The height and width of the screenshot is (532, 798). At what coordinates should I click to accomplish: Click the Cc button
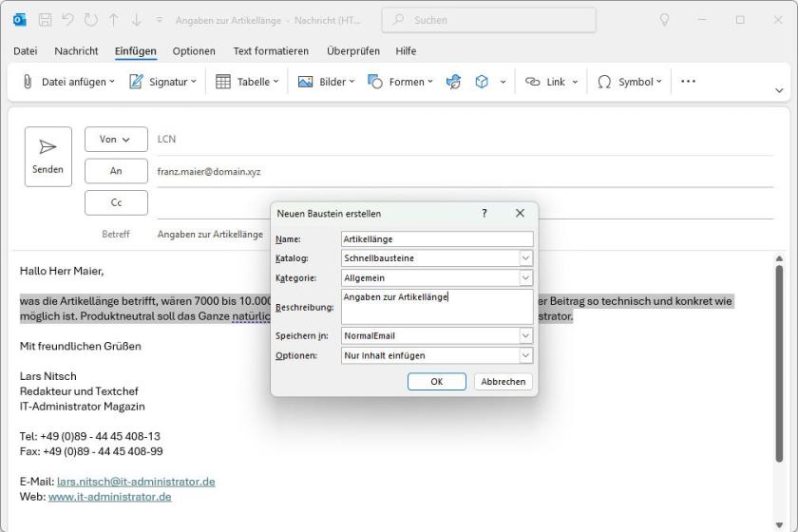click(116, 202)
